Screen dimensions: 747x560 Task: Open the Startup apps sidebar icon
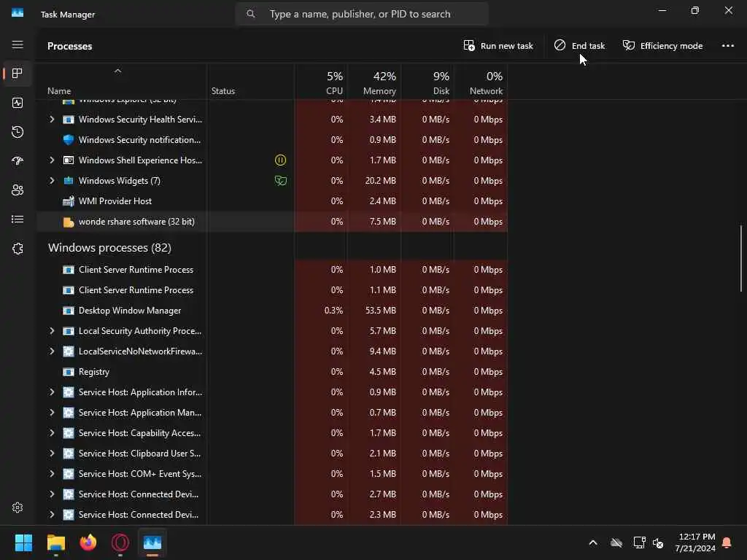pyautogui.click(x=18, y=161)
